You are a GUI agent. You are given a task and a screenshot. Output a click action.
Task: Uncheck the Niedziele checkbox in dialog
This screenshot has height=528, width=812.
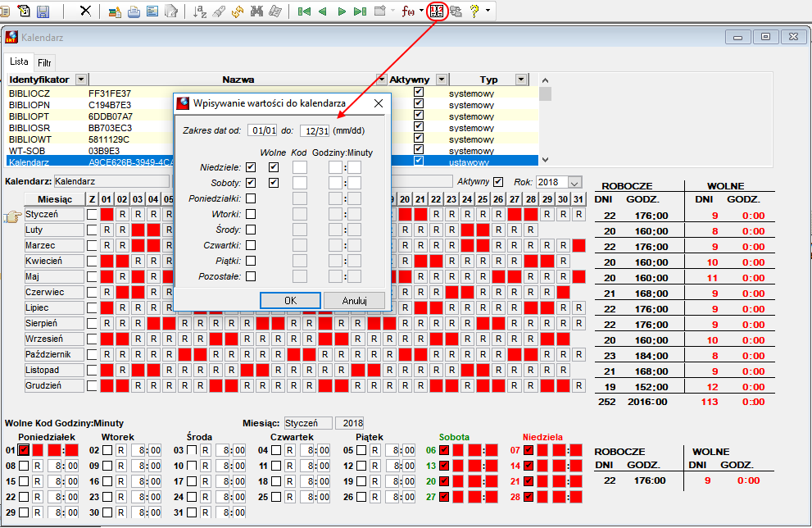[251, 167]
